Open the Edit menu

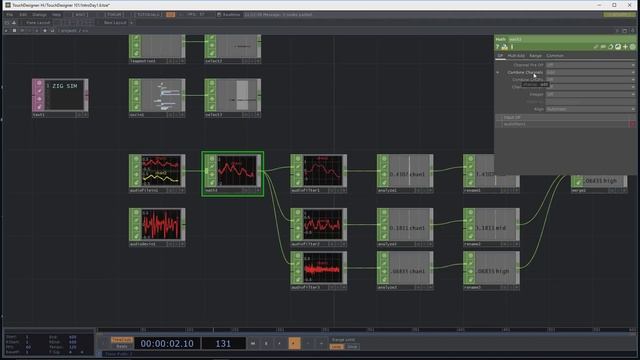click(23, 15)
